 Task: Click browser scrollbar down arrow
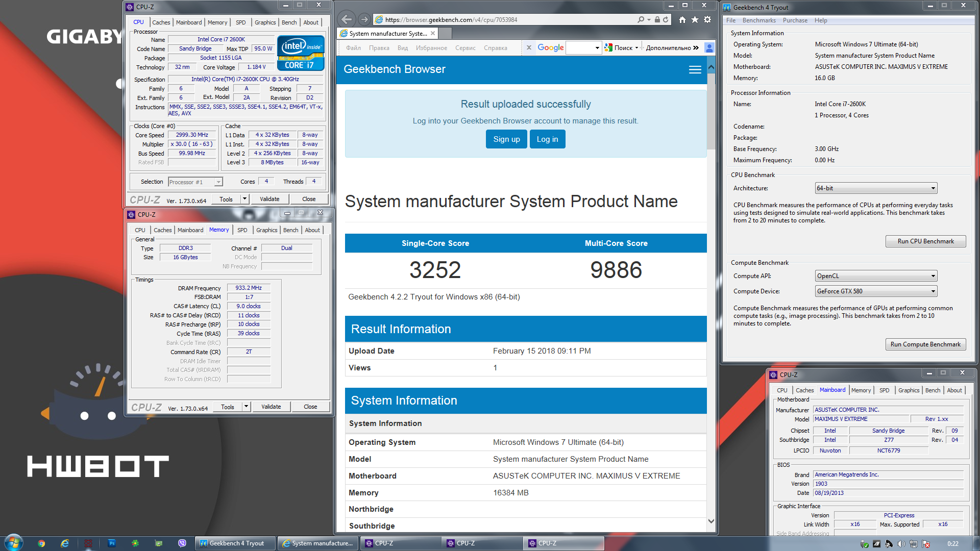(x=711, y=521)
